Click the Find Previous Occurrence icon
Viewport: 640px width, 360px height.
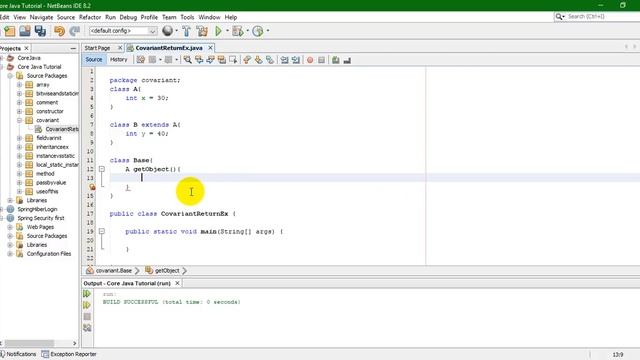(199, 60)
